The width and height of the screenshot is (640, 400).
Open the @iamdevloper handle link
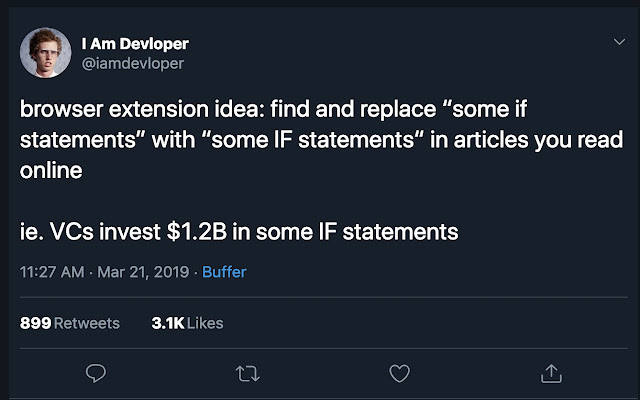coord(132,63)
